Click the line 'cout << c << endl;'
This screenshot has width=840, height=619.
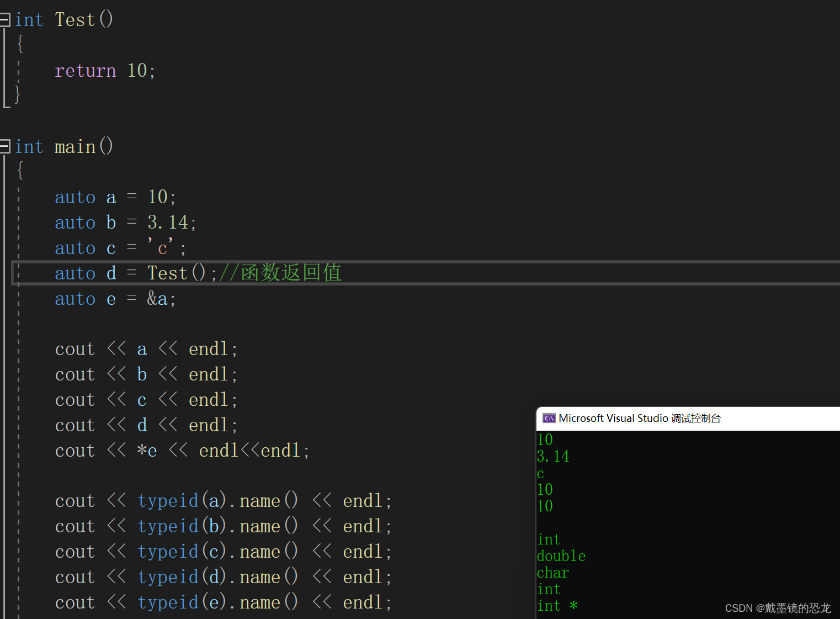coord(146,400)
